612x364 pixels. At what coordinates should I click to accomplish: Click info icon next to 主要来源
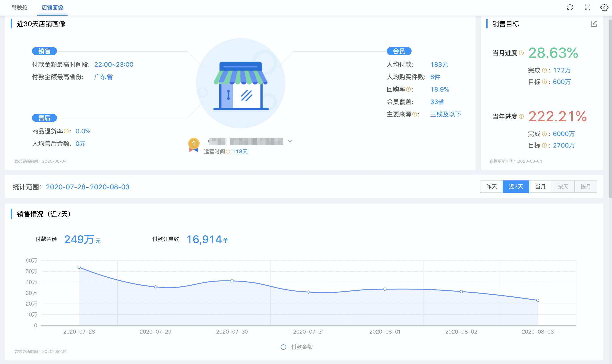point(414,114)
